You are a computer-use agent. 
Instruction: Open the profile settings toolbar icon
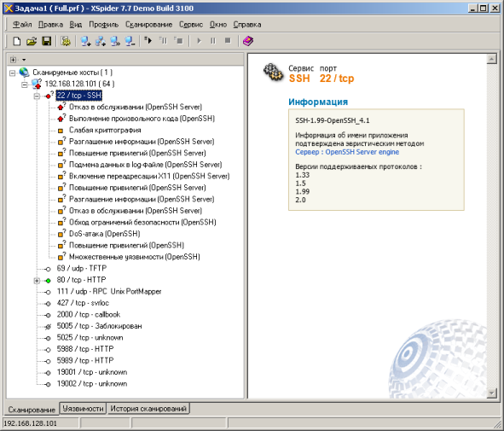coord(66,41)
